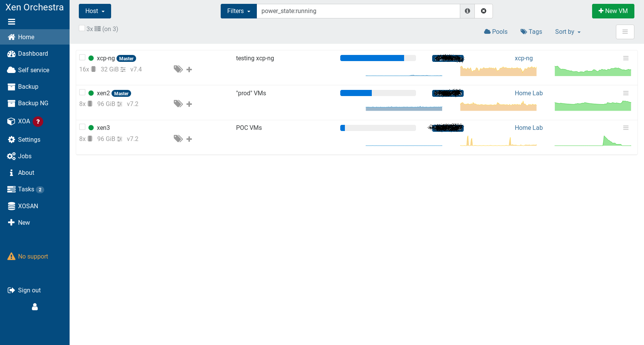
Task: Add tag plus icon for xen2 host
Action: click(x=189, y=104)
